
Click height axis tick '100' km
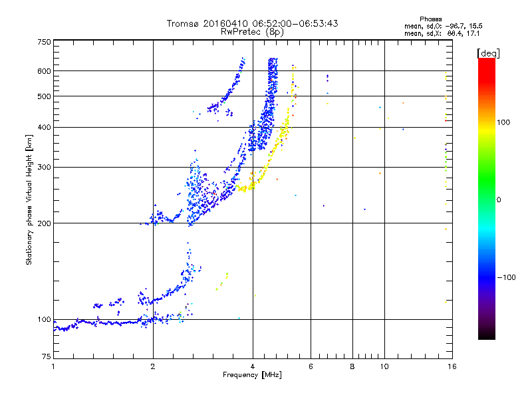[x=45, y=320]
